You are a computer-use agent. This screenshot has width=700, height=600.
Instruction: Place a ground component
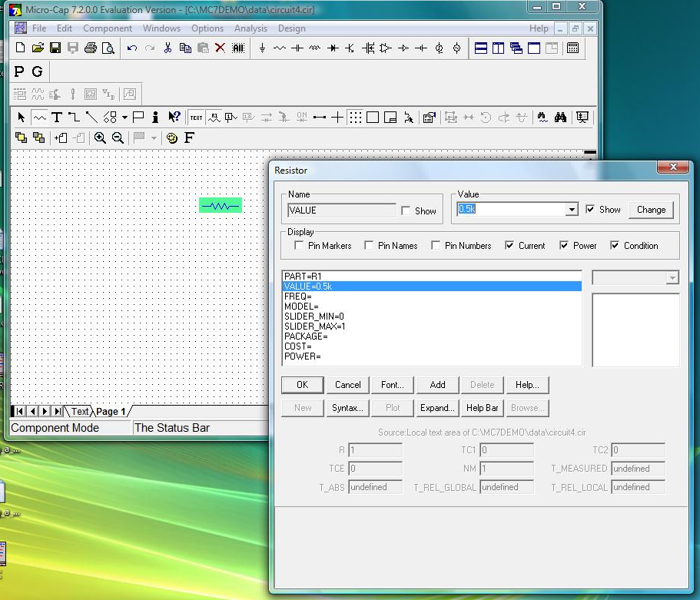coord(262,48)
